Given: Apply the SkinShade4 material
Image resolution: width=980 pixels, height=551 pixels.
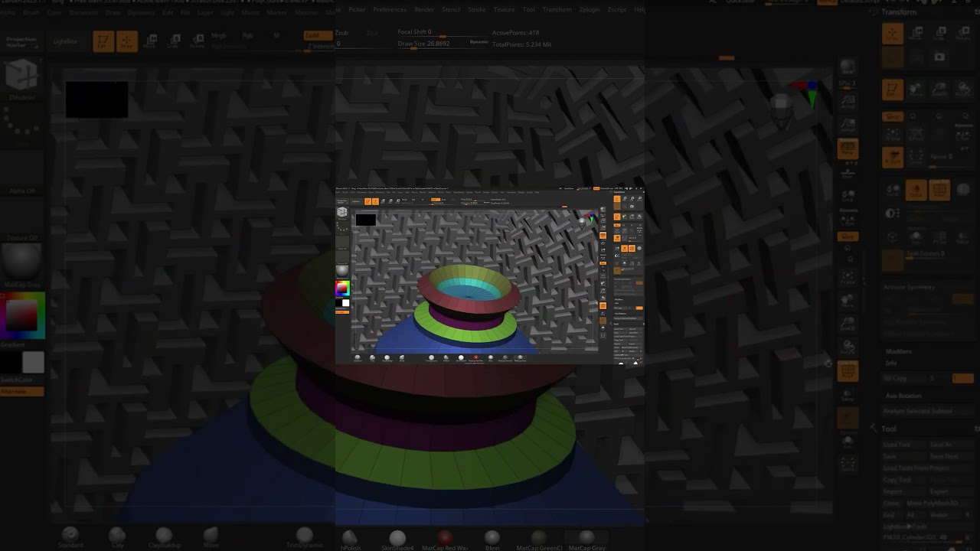Looking at the screenshot, I should 397,540.
